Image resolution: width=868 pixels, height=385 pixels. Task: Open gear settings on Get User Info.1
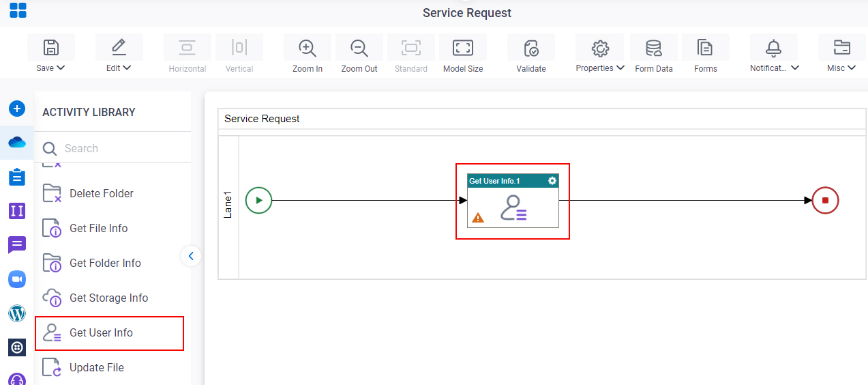tap(552, 181)
